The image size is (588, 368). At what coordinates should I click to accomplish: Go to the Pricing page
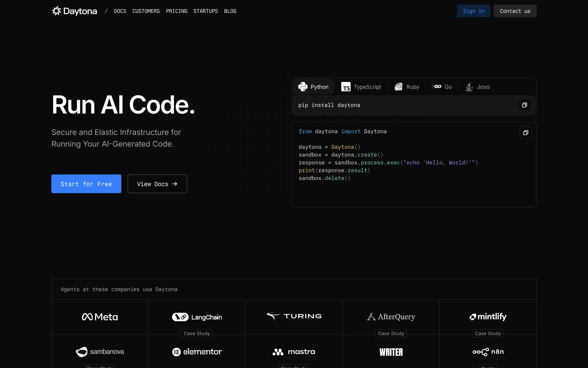click(x=177, y=11)
